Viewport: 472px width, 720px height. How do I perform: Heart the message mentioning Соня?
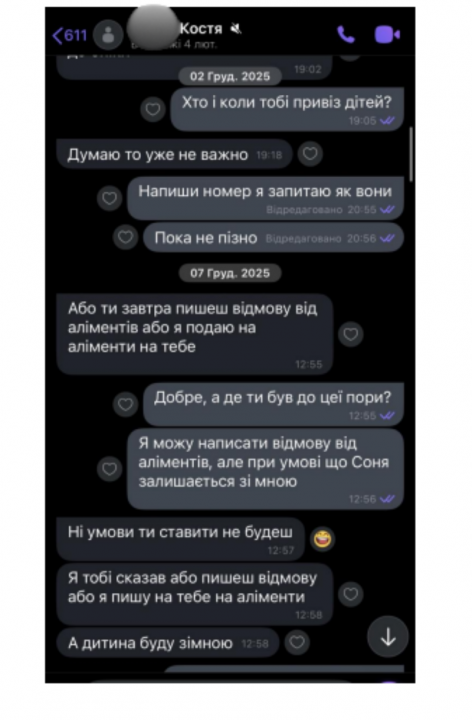pos(109,469)
